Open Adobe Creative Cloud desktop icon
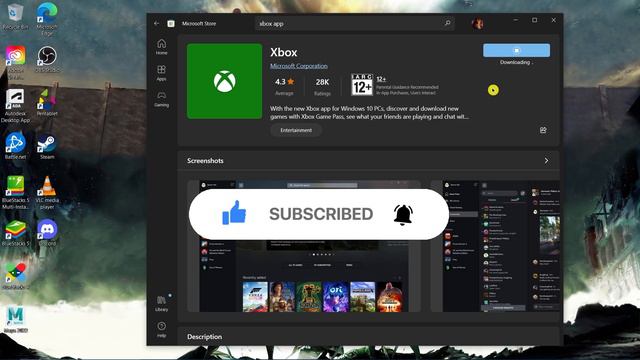The height and width of the screenshot is (360, 640). [x=16, y=62]
